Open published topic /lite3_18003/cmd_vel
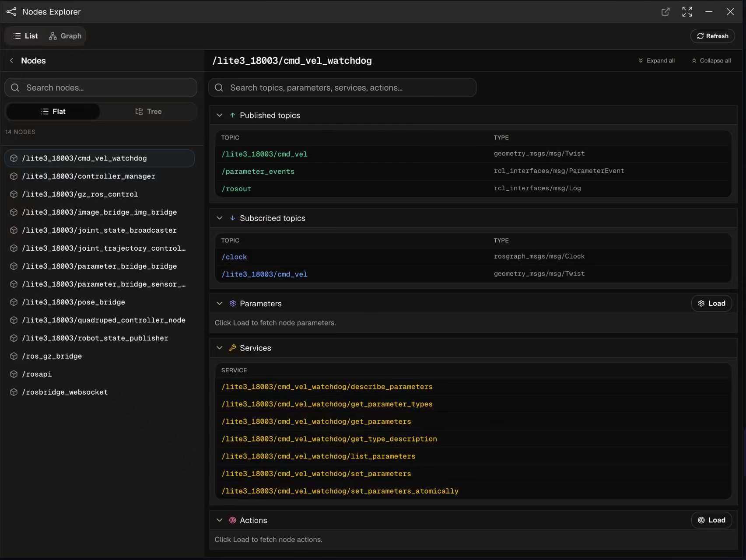This screenshot has height=560, width=746. 264,154
